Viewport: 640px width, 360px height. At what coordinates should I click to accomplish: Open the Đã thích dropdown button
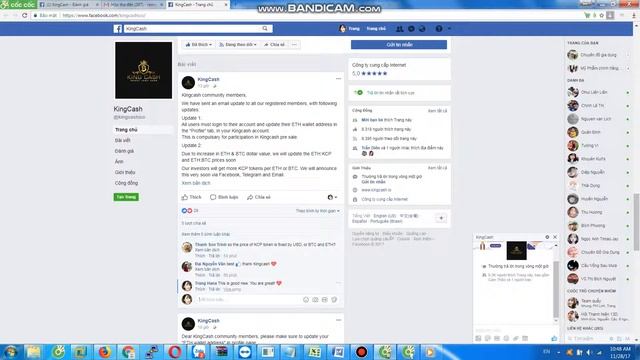tap(198, 44)
